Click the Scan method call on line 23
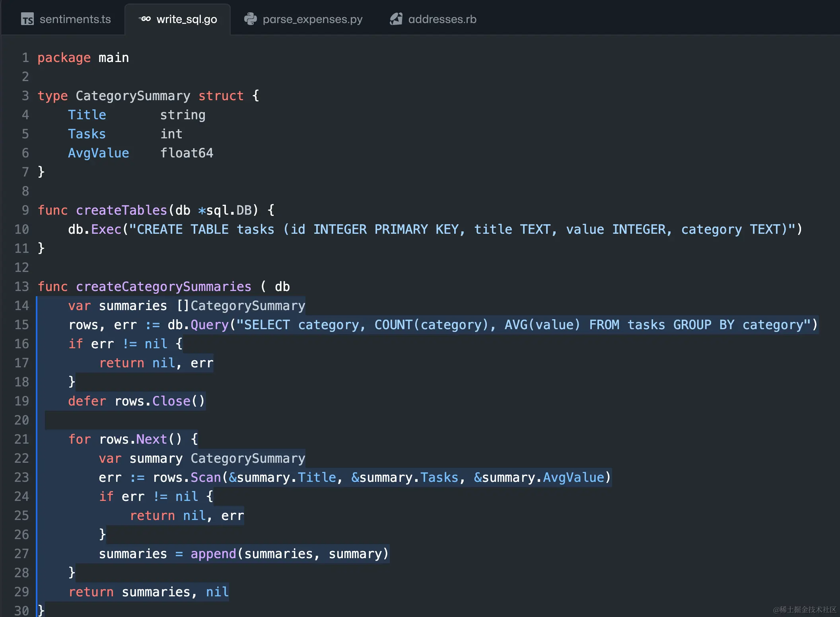 206,477
